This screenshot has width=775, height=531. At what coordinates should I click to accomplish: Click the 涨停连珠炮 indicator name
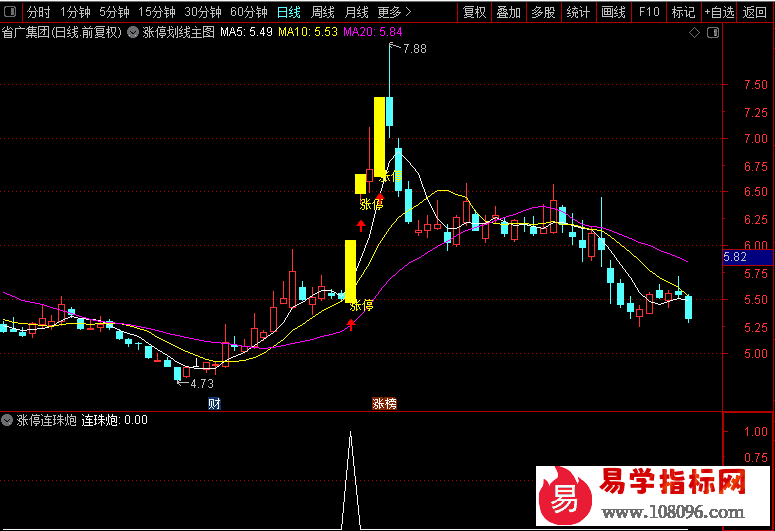[46, 420]
